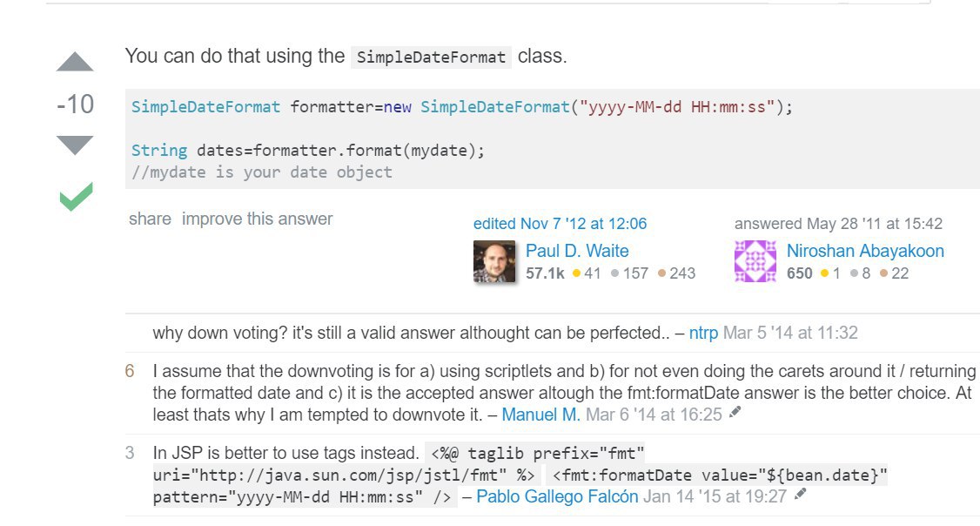
Task: Click improve this answer link
Action: pos(257,219)
